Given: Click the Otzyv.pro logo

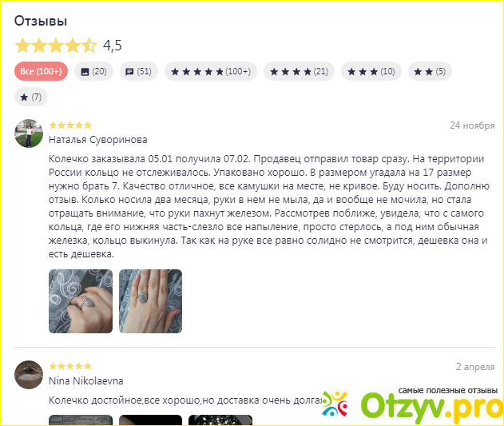Looking at the screenshot, I should (x=413, y=404).
